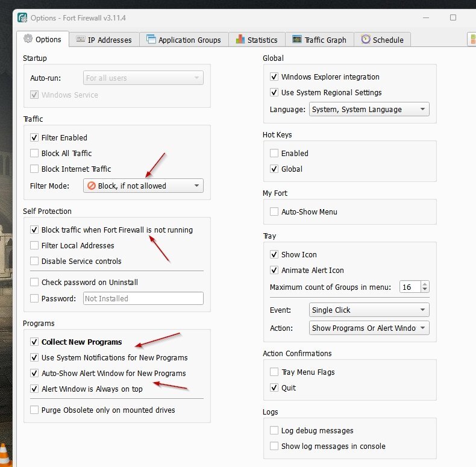Toggle Quit confirmation checkbox
476x467 pixels.
[274, 387]
